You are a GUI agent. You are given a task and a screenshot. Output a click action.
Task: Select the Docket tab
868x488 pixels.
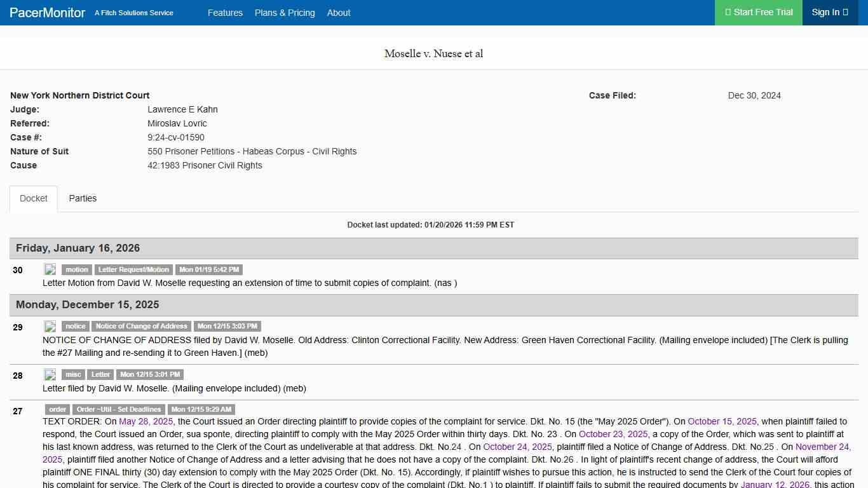tap(34, 198)
